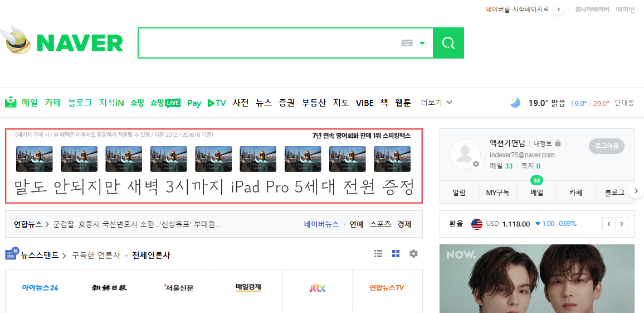The image size is (644, 313).
Task: Click the green search magnifier button
Action: click(448, 43)
